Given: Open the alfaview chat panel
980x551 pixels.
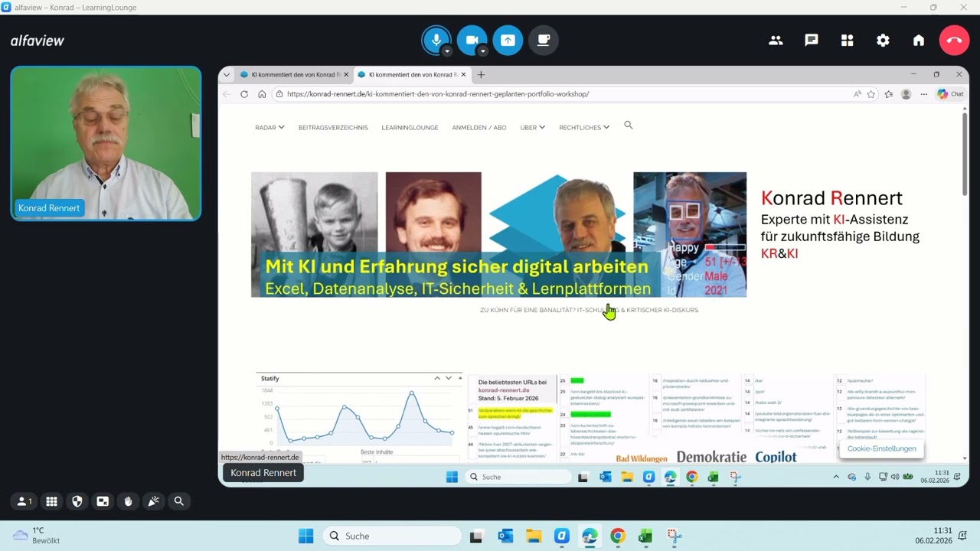Looking at the screenshot, I should (x=812, y=41).
